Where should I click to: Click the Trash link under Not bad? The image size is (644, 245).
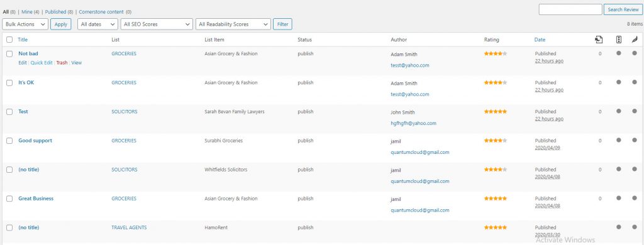click(62, 63)
